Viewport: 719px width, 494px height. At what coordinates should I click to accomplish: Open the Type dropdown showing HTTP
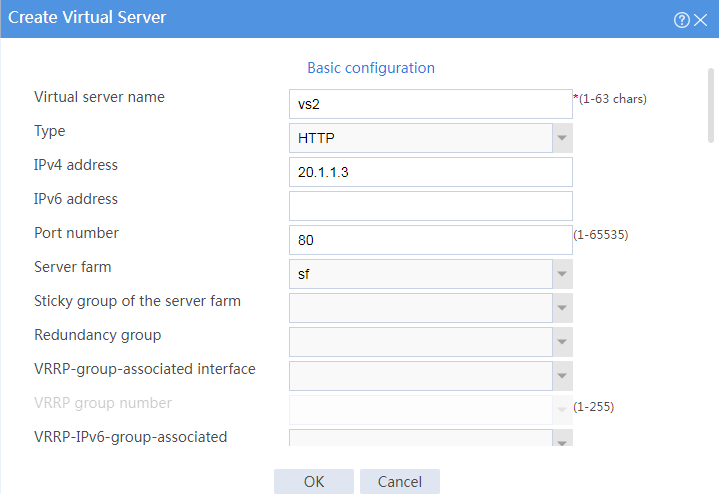pyautogui.click(x=562, y=138)
